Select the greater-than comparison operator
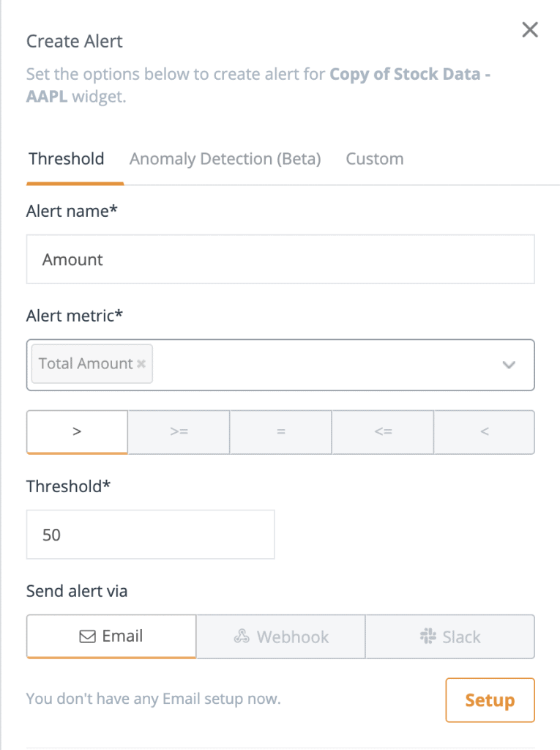The height and width of the screenshot is (750, 560). (76, 432)
